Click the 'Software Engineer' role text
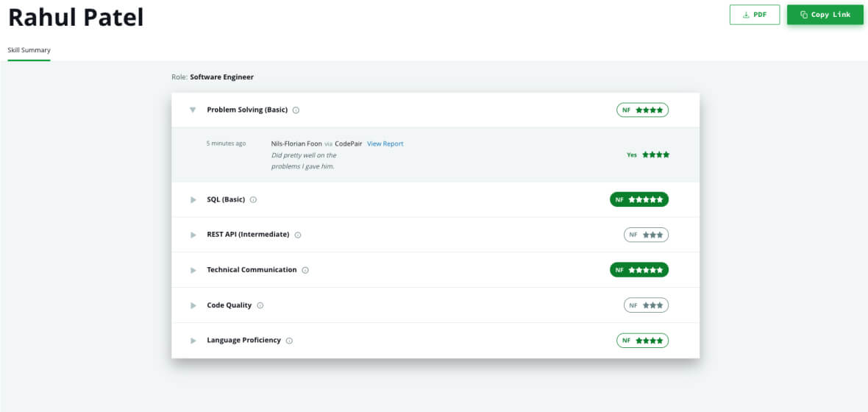 pos(222,77)
